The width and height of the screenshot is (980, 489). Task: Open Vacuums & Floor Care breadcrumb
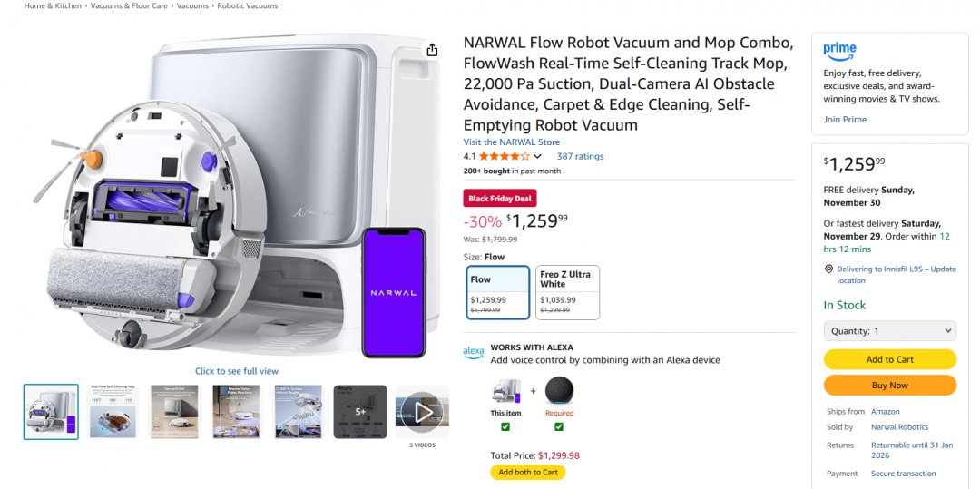point(129,6)
